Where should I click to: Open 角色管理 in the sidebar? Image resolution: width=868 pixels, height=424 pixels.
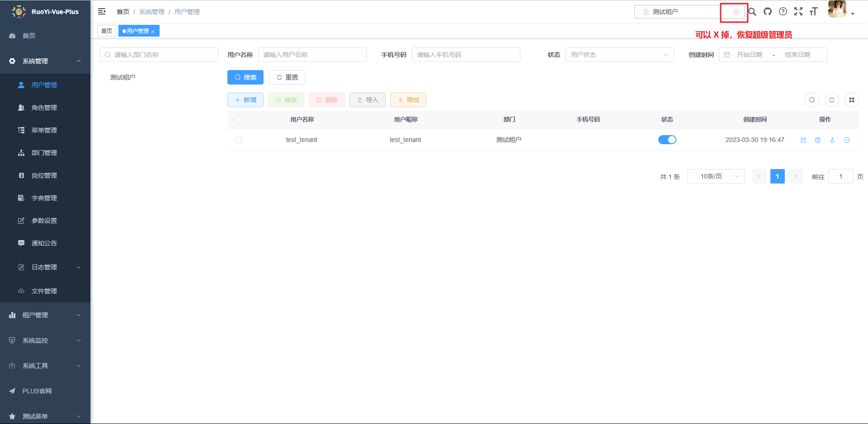[x=45, y=108]
